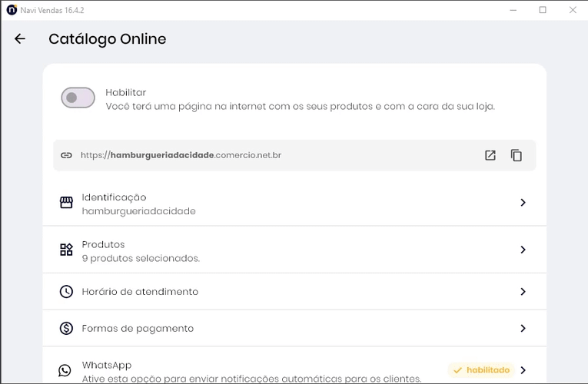Copy the catalog link to clipboard
This screenshot has width=588, height=384.
click(x=517, y=155)
